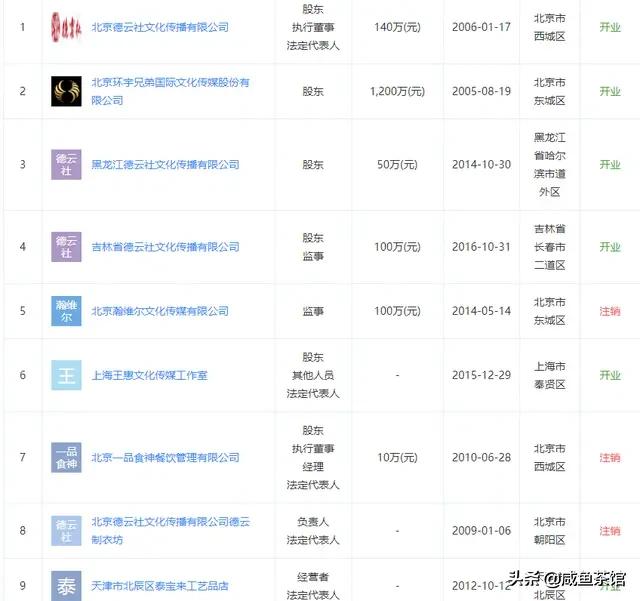640x601 pixels.
Task: Click date 2006-01-17
Action: click(481, 27)
